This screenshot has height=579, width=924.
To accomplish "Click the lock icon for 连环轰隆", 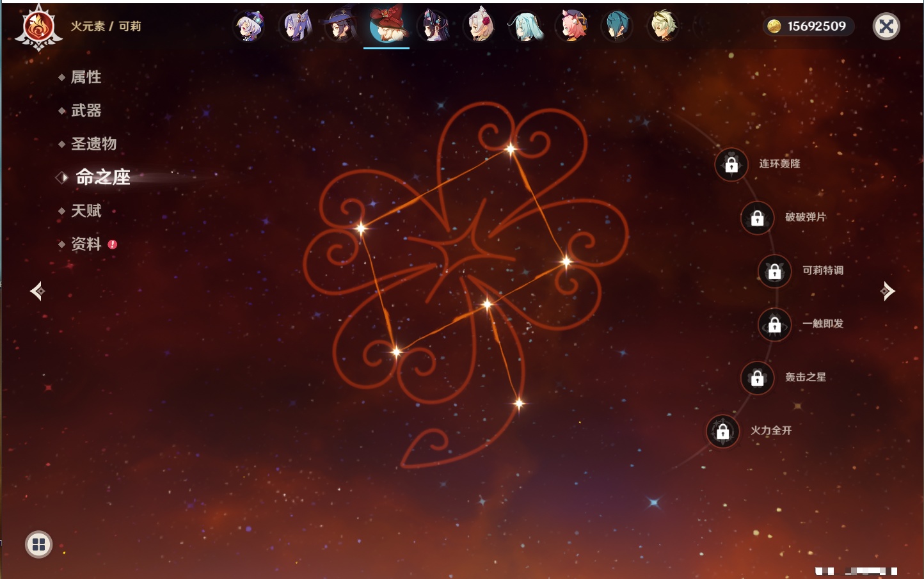I will (x=731, y=164).
